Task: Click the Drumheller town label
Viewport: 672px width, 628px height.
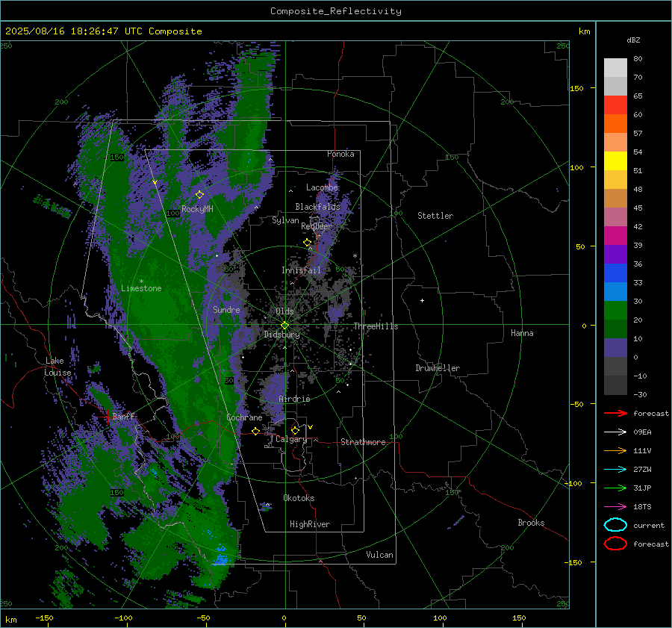Action: point(438,368)
